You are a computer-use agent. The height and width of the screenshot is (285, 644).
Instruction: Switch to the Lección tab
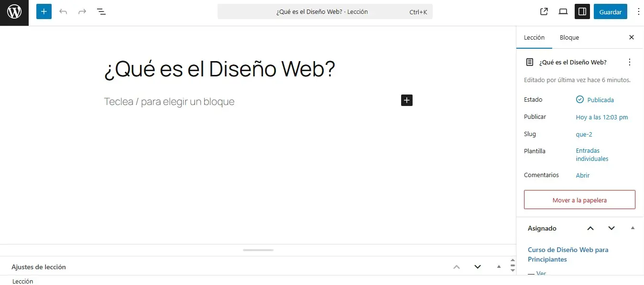534,37
